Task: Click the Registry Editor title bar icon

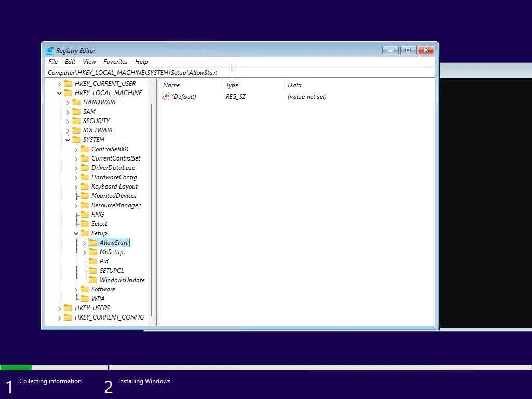Action: (49, 51)
